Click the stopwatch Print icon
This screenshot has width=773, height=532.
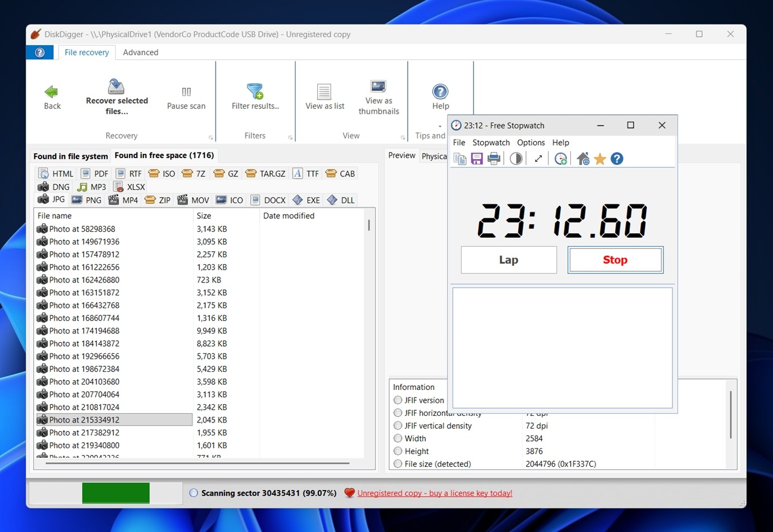[x=494, y=159]
